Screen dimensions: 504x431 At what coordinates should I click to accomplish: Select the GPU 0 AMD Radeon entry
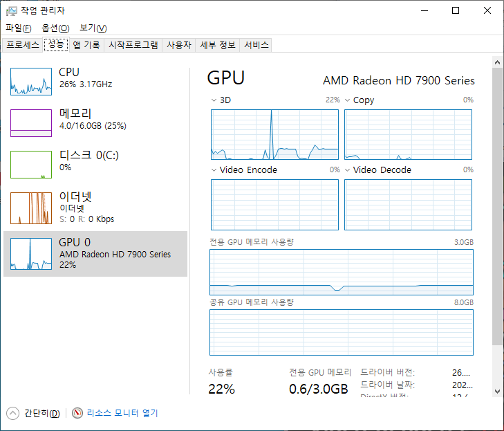click(95, 254)
